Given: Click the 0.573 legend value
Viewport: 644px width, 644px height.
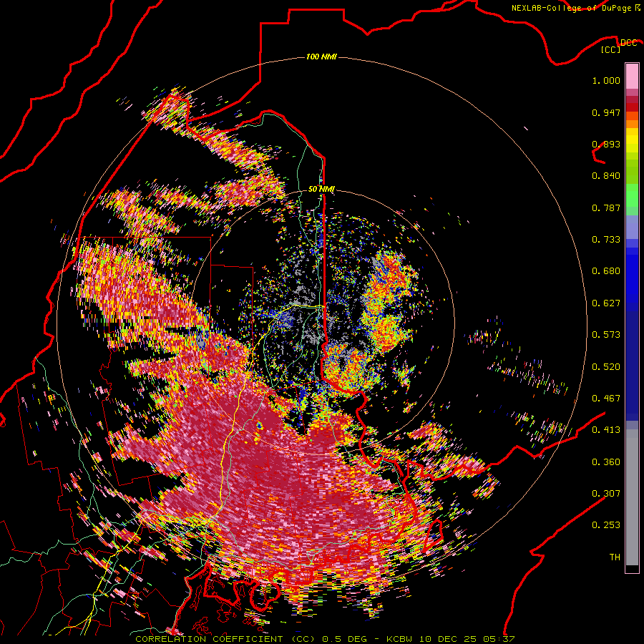Looking at the screenshot, I should (x=606, y=335).
